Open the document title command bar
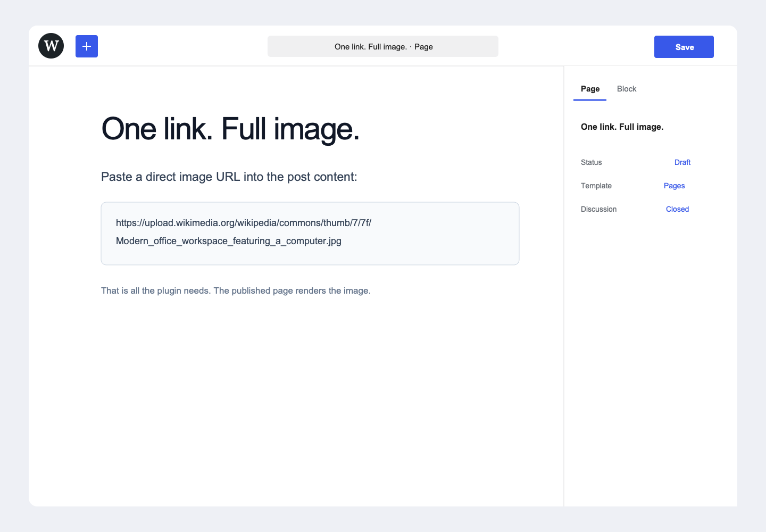Image resolution: width=766 pixels, height=532 pixels. point(383,46)
